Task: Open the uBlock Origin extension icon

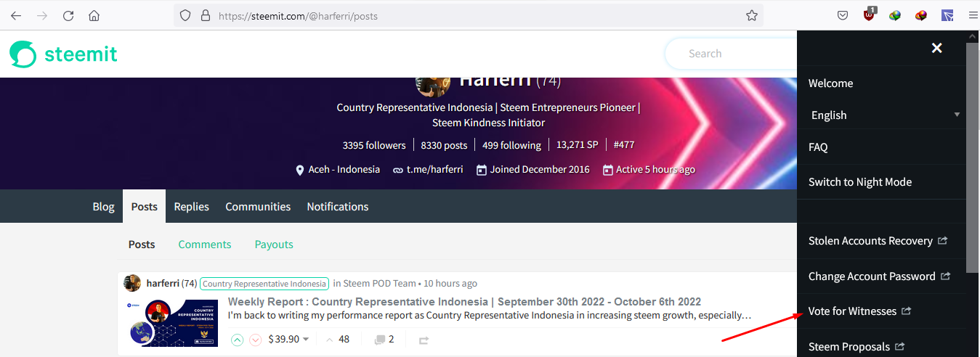Action: [x=870, y=15]
